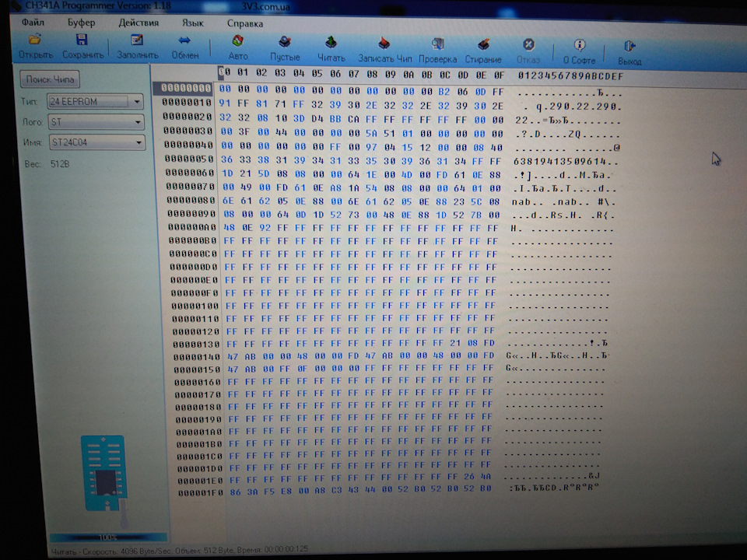This screenshot has height=560, width=747.
Task: Click column header 0A in hex grid
Action: tap(409, 75)
